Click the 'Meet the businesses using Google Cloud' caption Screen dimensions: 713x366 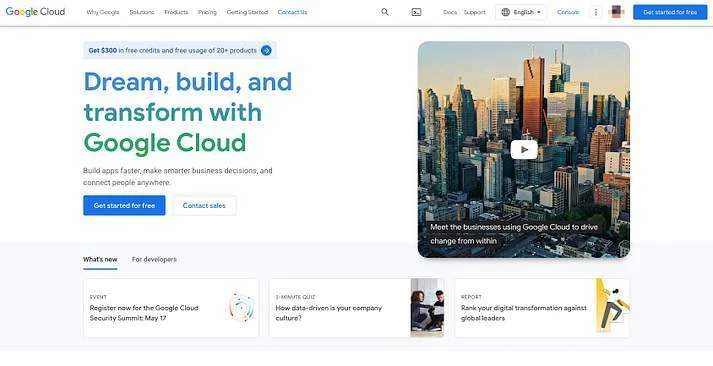point(514,234)
